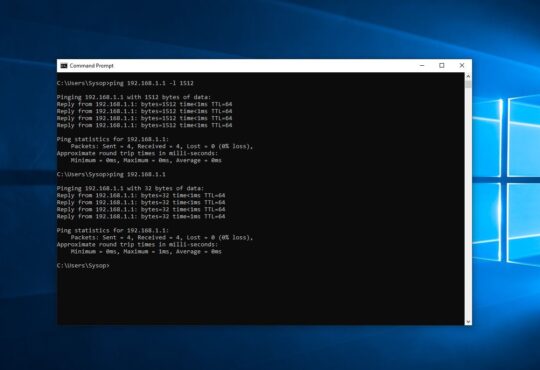Click the 'Maximum = 0ms' statistics line
The height and width of the screenshot is (370, 540).
(x=146, y=160)
